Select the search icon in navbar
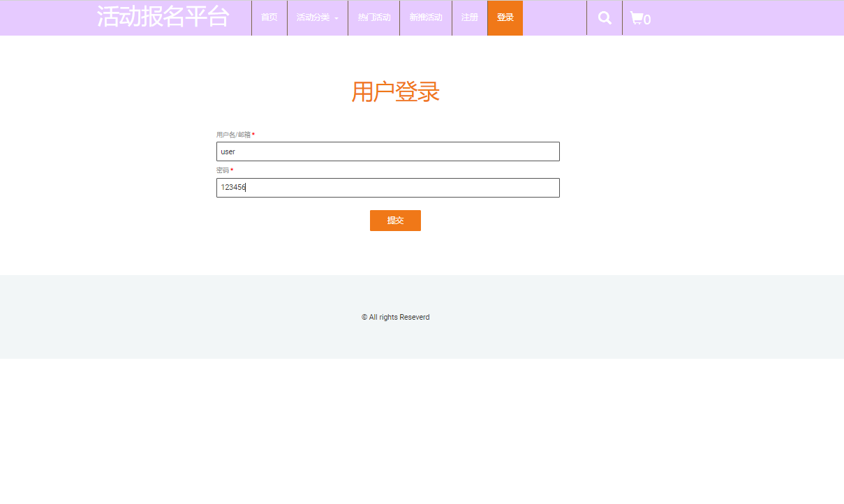The height and width of the screenshot is (504, 844). coord(605,17)
